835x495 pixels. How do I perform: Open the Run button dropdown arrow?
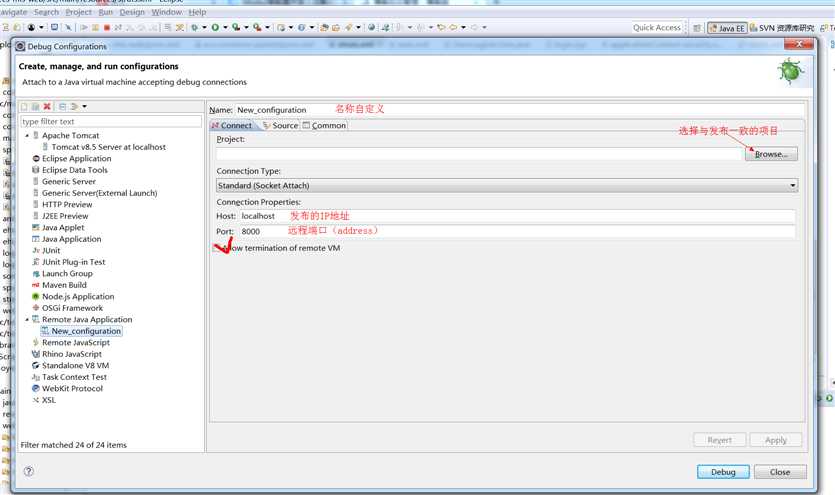click(225, 27)
